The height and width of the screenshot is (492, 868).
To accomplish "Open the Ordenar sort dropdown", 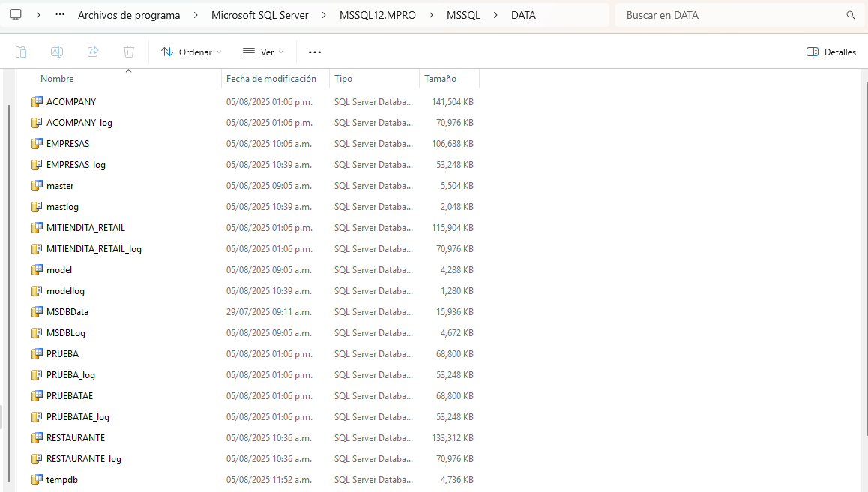I will (x=191, y=52).
